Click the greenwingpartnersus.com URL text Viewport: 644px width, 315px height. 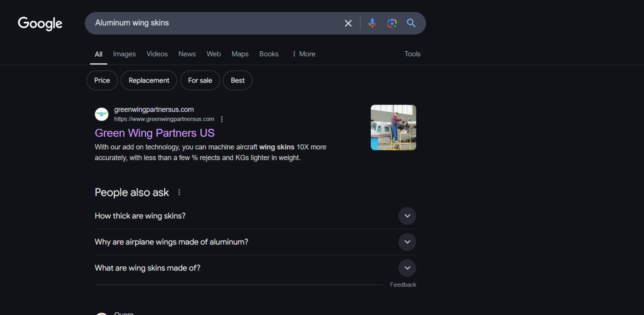[164, 119]
